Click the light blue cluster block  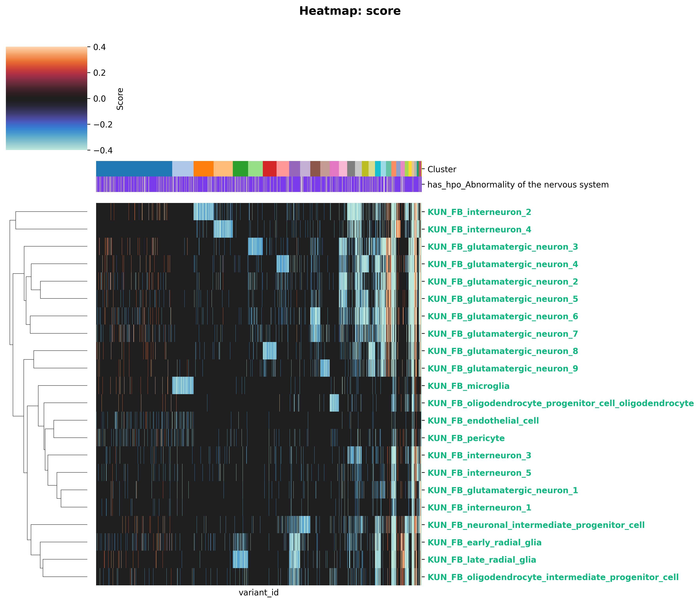click(183, 169)
